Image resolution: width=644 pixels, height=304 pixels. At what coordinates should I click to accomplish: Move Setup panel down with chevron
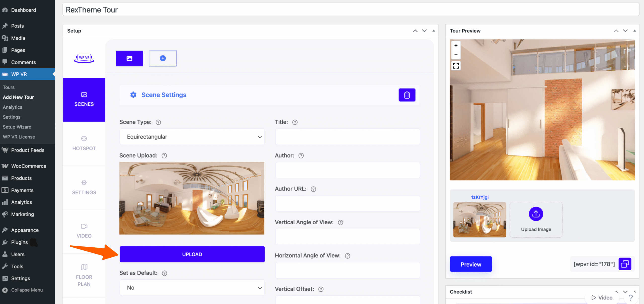424,31
